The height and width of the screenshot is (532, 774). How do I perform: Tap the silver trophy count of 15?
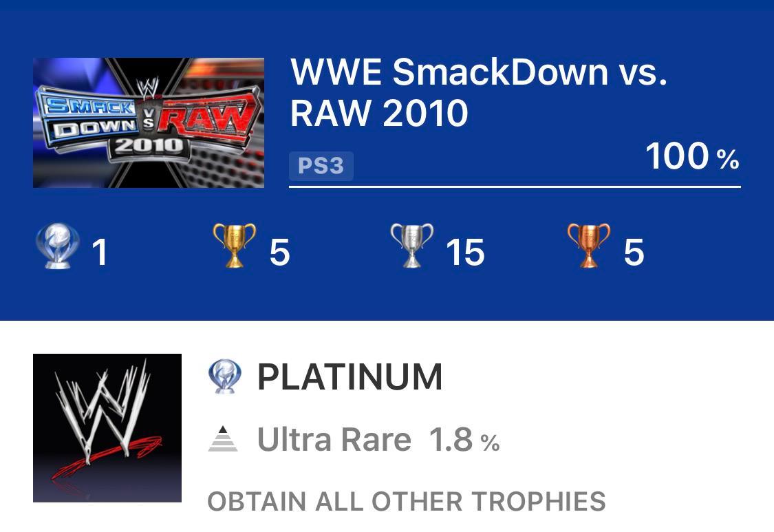(466, 253)
